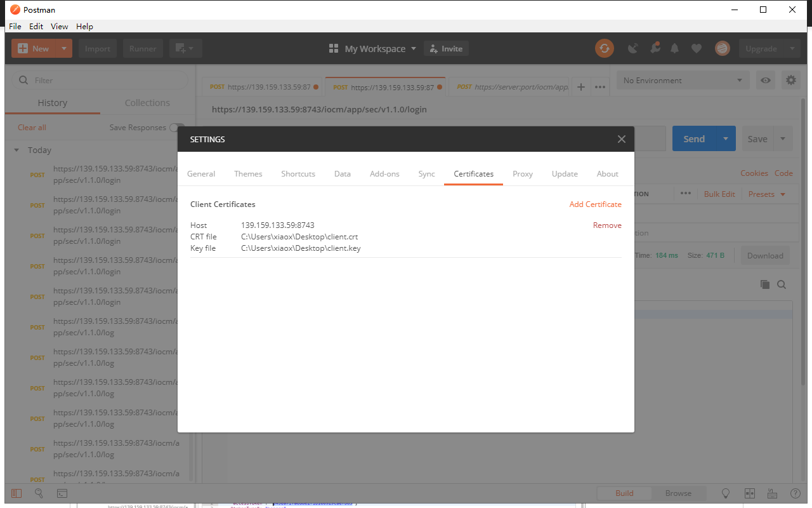Switch to the Themes settings tab
The width and height of the screenshot is (812, 508).
coord(248,174)
